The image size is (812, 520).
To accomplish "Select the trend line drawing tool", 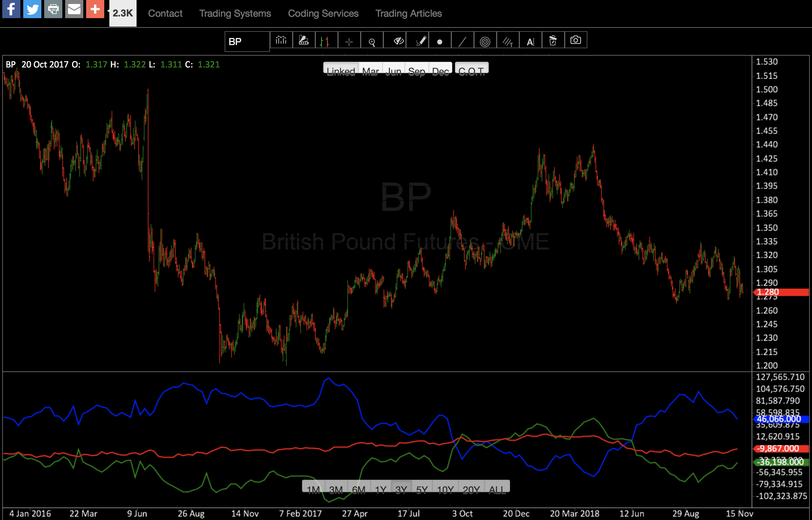I will pyautogui.click(x=462, y=41).
